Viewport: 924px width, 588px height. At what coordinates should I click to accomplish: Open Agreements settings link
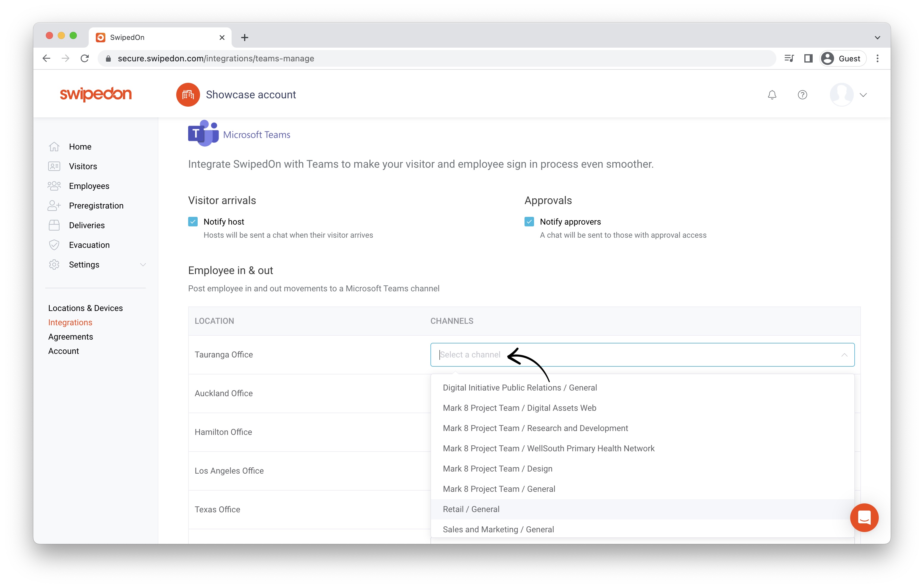[x=71, y=336]
